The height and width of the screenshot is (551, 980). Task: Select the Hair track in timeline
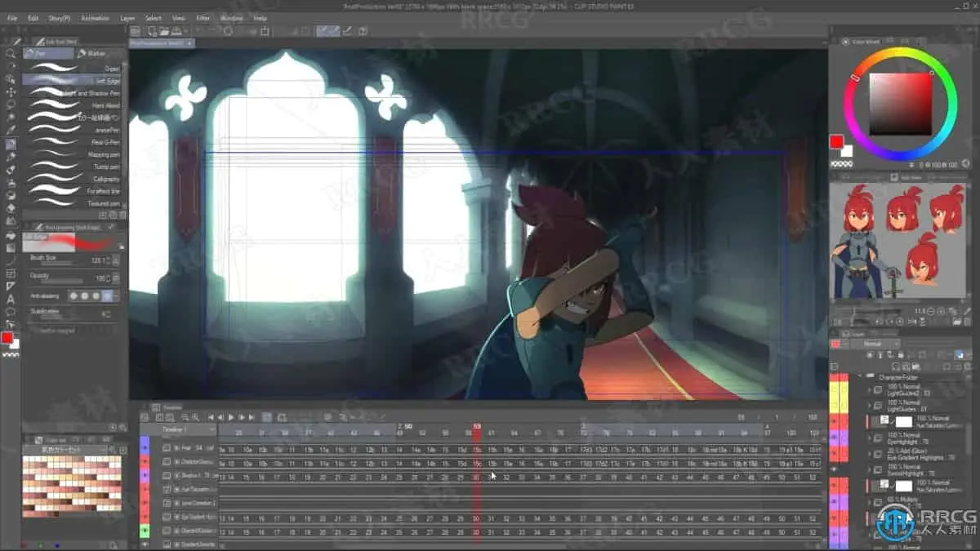[198, 448]
